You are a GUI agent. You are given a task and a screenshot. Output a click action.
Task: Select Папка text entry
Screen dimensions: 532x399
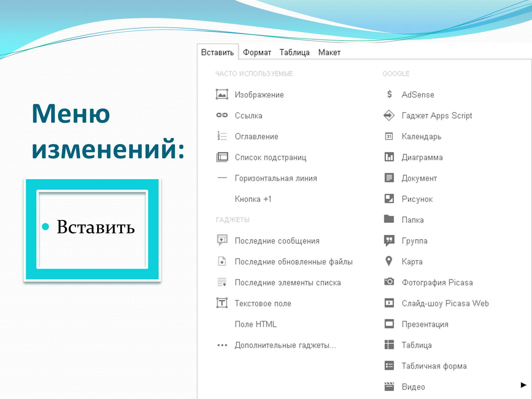tap(413, 220)
